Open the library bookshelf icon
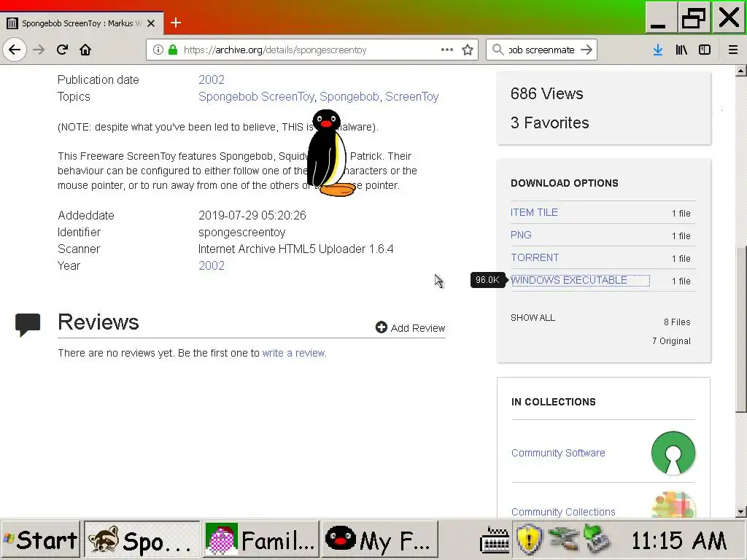Viewport: 747px width, 560px height. pos(681,50)
